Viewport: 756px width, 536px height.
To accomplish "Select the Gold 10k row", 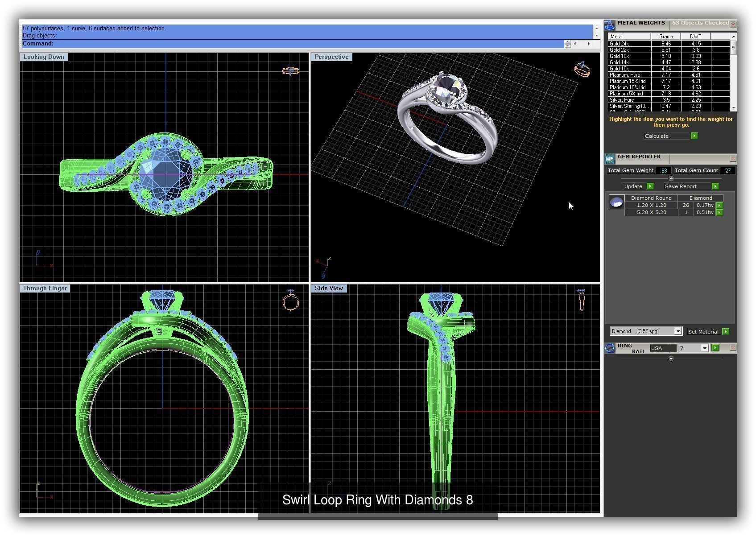I will 669,69.
